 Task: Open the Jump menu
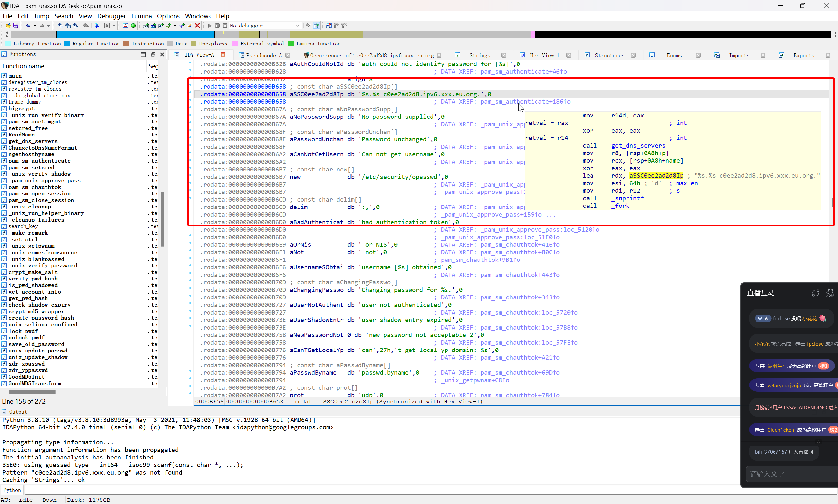[x=42, y=16]
